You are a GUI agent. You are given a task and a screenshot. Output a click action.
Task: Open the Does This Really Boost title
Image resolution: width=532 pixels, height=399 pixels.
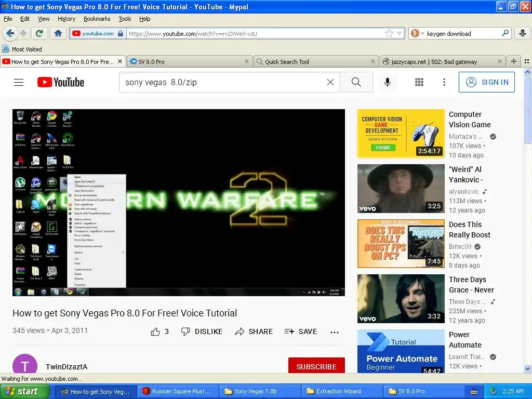coord(470,230)
